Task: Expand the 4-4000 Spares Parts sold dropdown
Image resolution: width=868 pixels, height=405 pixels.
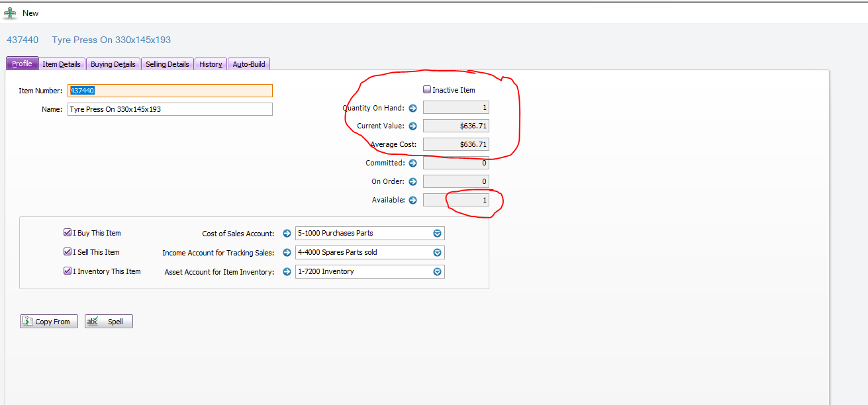Action: point(437,252)
